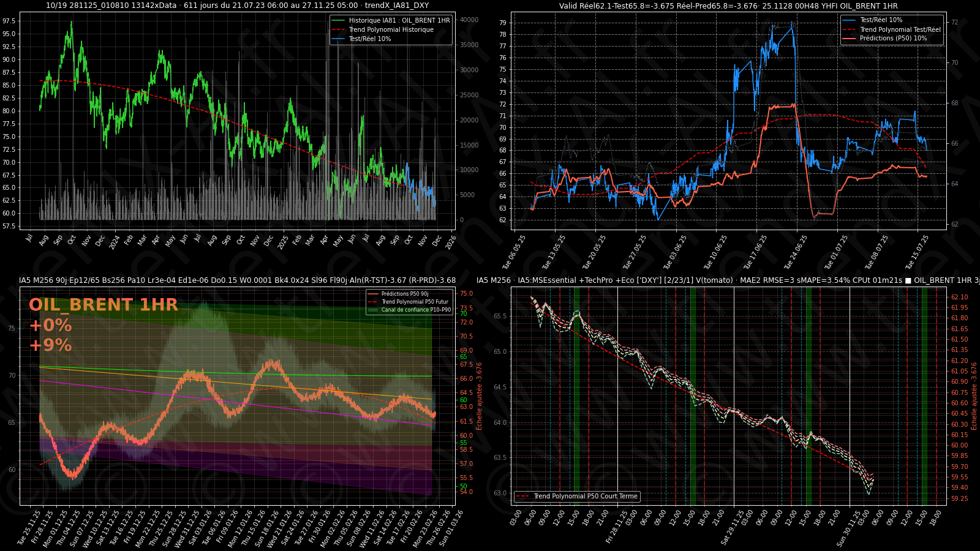Click the large orange OIL_BRENT 1HR label
980x551 pixels.
click(x=104, y=305)
